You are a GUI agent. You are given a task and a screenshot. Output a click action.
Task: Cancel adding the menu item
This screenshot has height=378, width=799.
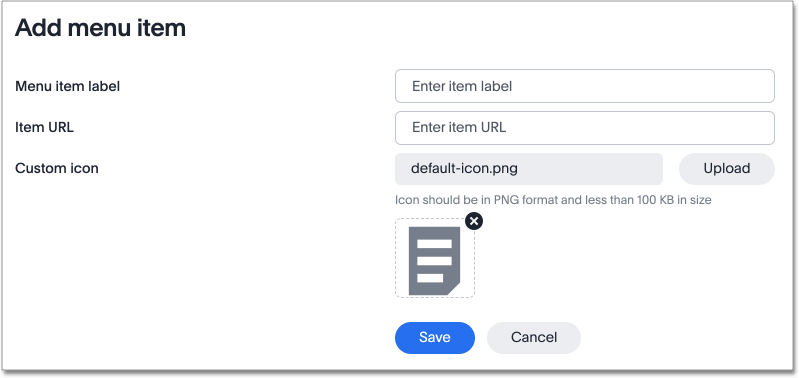(534, 338)
